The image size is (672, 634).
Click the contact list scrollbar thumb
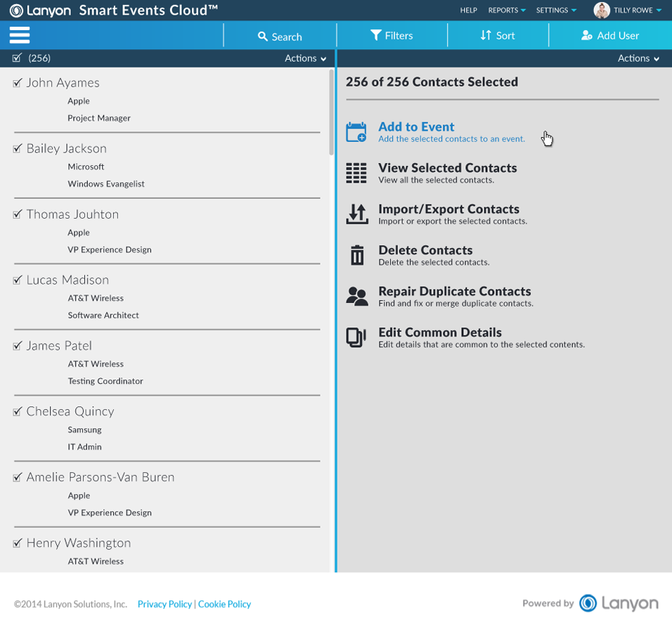[x=331, y=112]
